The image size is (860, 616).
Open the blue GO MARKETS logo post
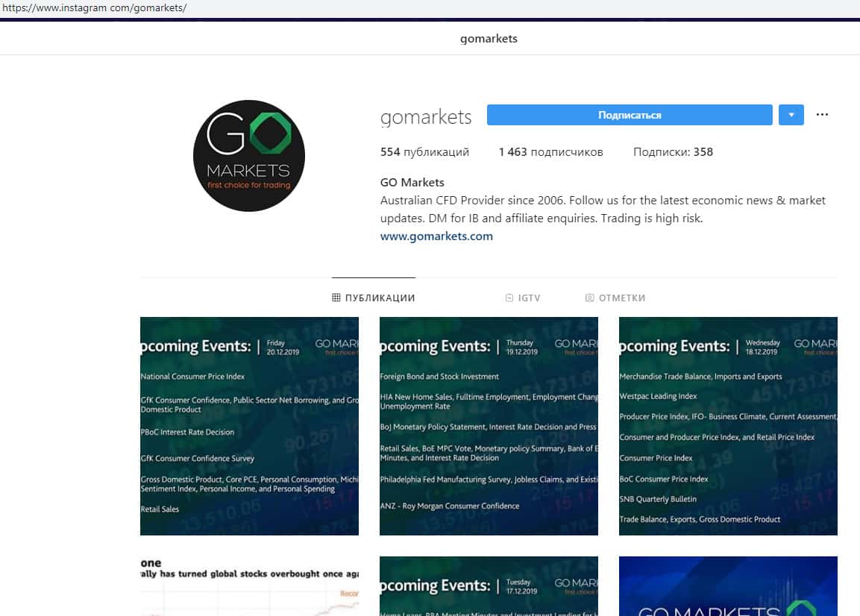pyautogui.click(x=728, y=586)
